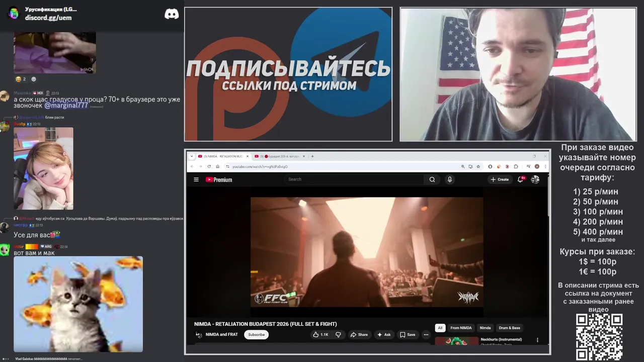Click the message 'Усе для вас'
The image size is (644, 362).
(x=32, y=235)
